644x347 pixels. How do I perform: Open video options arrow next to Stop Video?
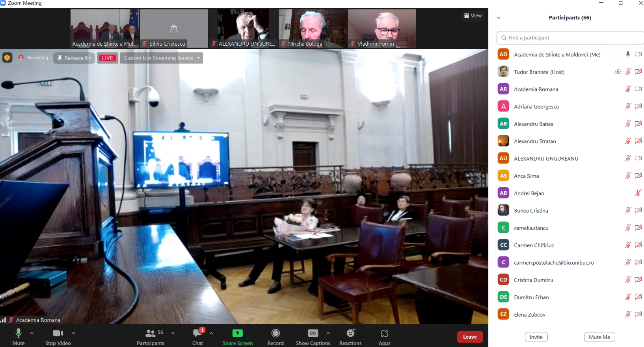coord(74,333)
